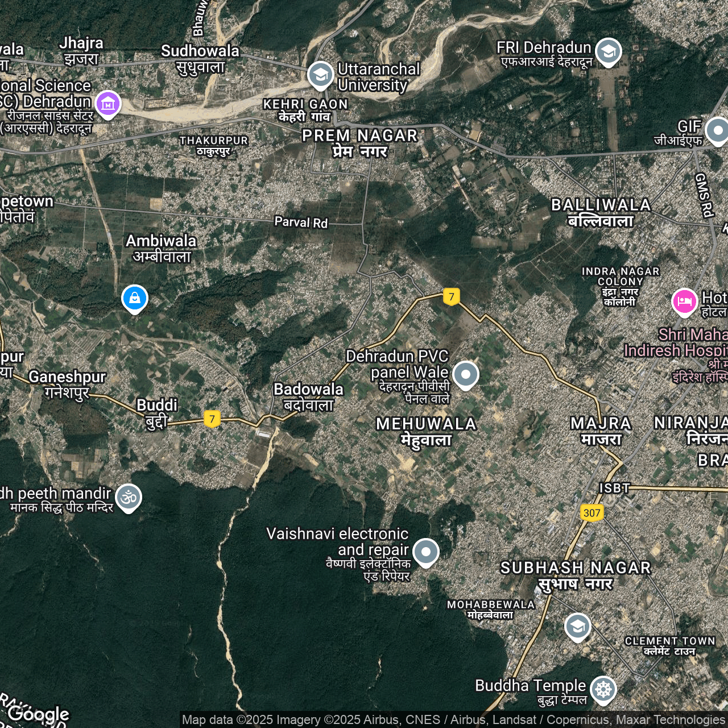Select the Subhash Nagar label

coord(575,575)
